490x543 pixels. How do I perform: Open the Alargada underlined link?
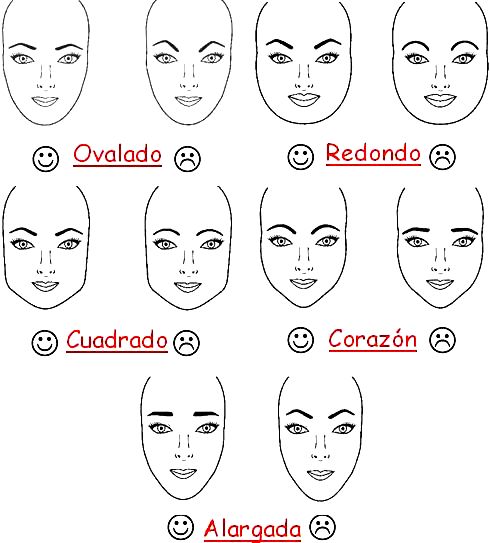tap(252, 530)
